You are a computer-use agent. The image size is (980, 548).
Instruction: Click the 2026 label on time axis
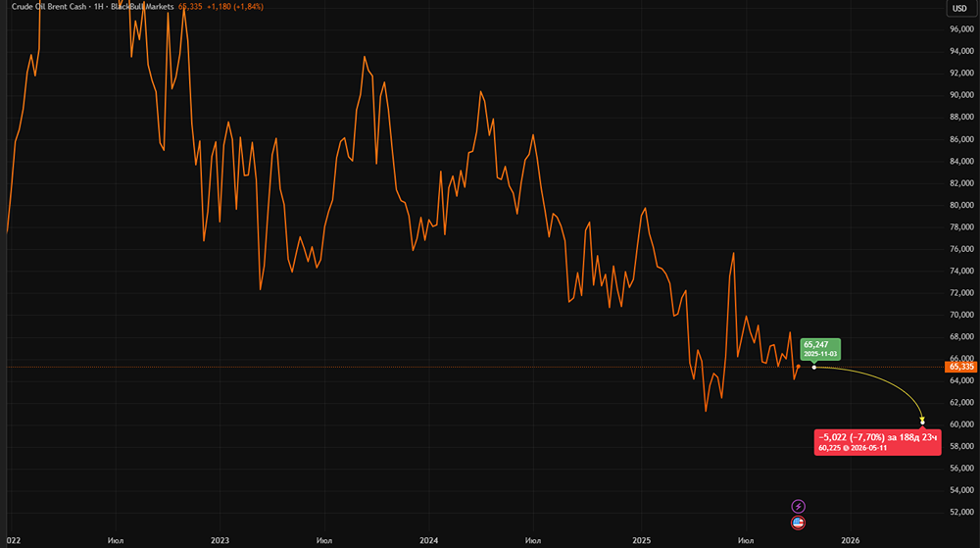pos(850,540)
